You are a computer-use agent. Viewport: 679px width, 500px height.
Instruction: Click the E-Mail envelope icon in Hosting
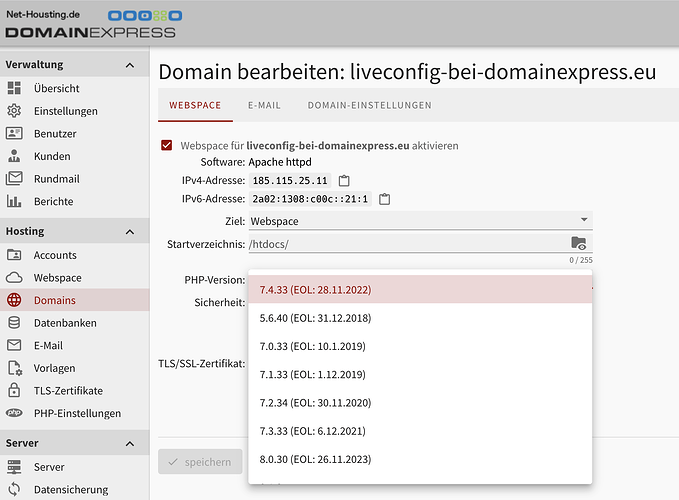coord(14,345)
